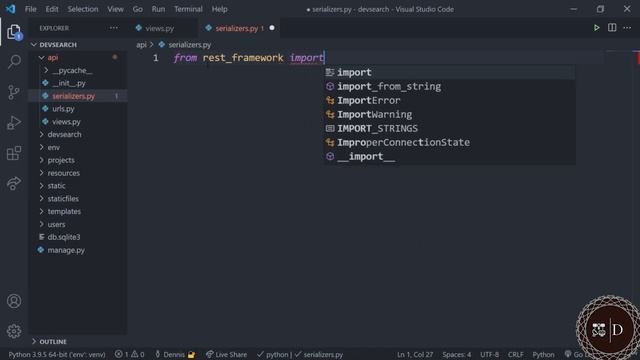
Task: Expand the OUTLINE section
Action: click(78, 341)
